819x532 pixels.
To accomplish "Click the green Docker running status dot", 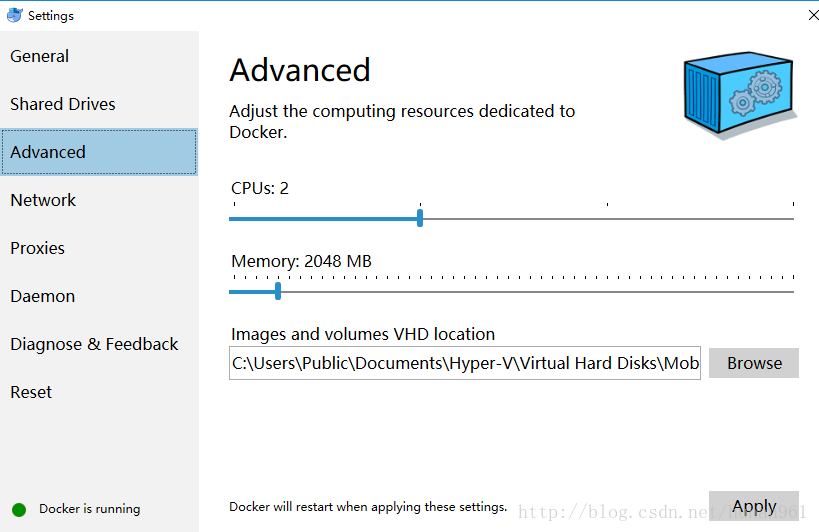I will tap(19, 509).
